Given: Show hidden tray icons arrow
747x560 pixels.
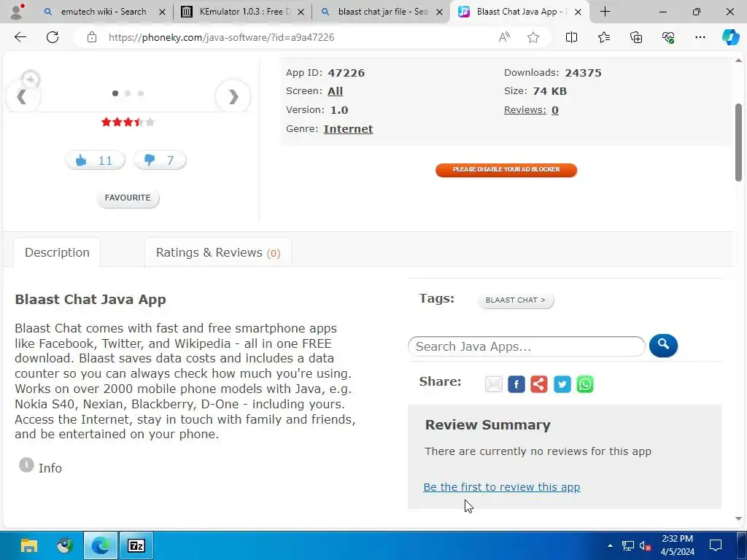Looking at the screenshot, I should pyautogui.click(x=610, y=545).
